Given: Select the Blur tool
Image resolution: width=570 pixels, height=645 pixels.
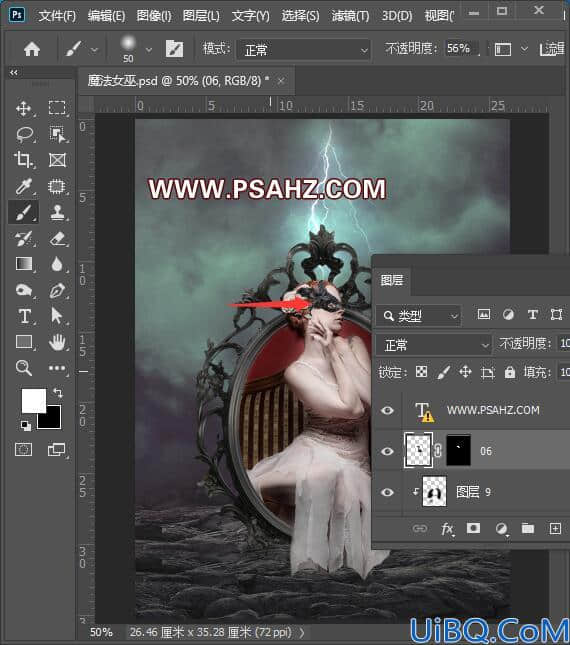Looking at the screenshot, I should pos(57,264).
